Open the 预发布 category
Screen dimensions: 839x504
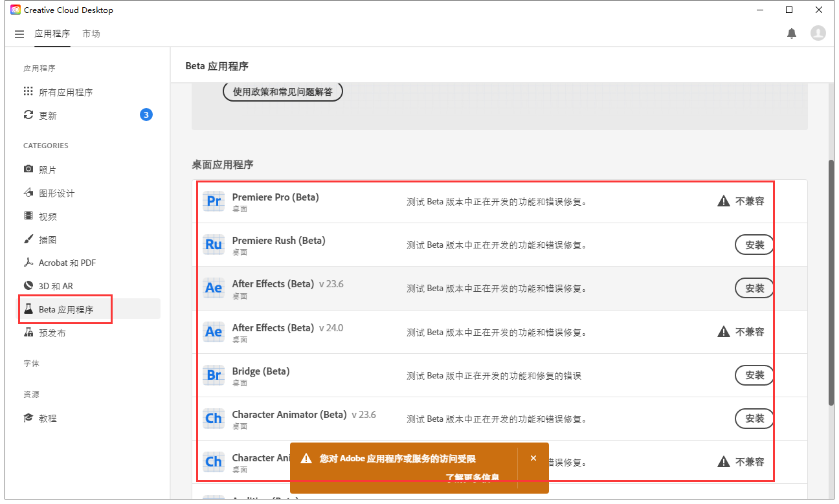[52, 333]
